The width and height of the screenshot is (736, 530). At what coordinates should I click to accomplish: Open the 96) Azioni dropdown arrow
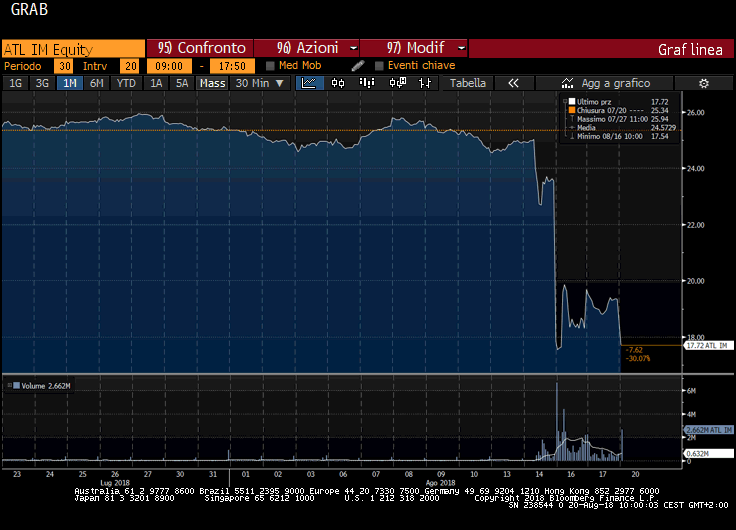click(353, 48)
